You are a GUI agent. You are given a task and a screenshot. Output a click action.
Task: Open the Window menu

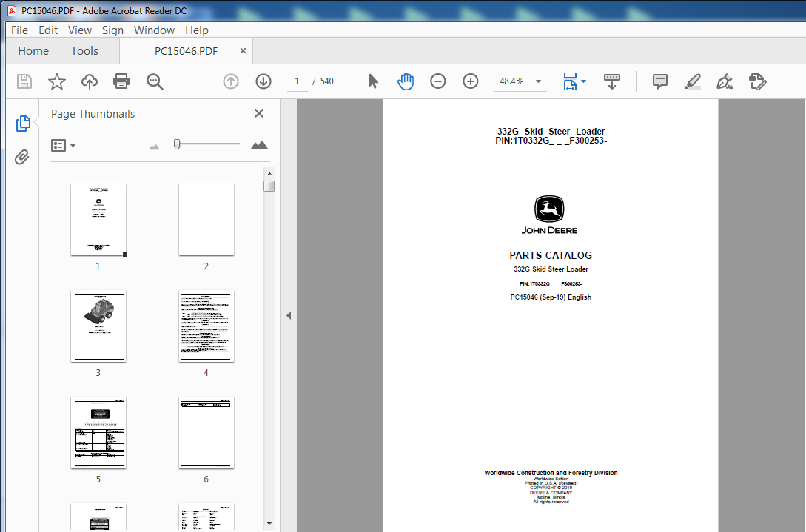pyautogui.click(x=154, y=30)
